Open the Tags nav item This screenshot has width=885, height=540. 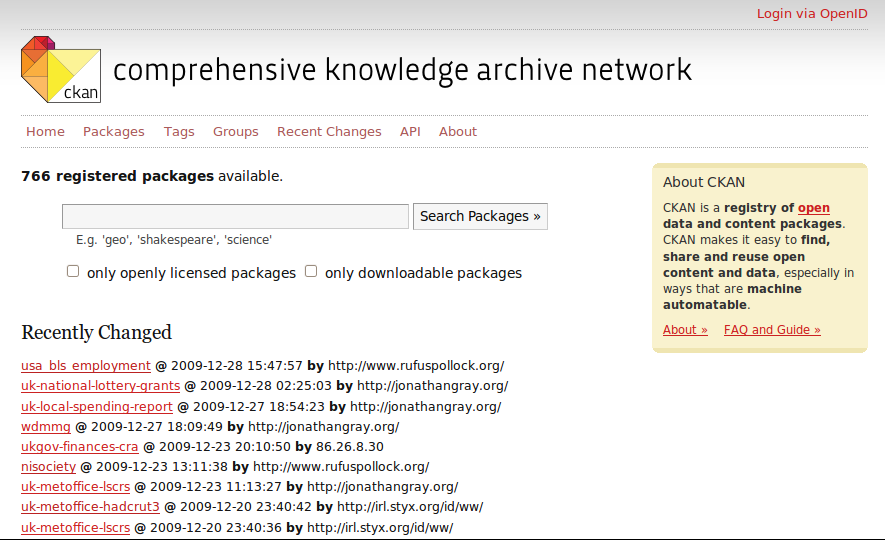[x=179, y=131]
